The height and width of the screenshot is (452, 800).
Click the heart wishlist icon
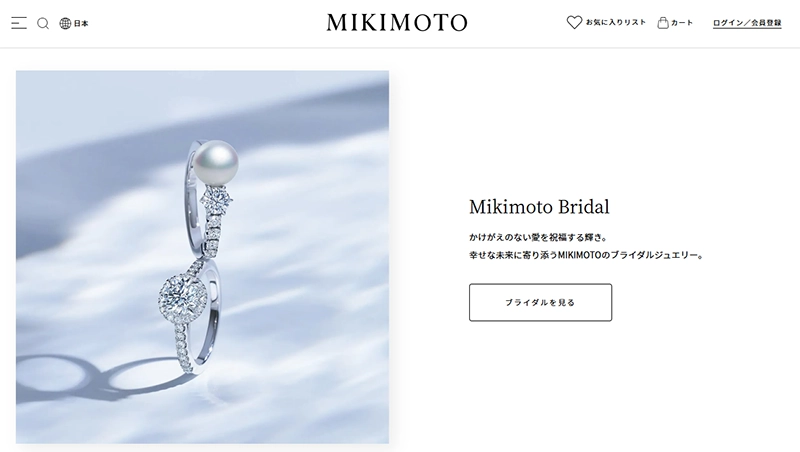574,22
